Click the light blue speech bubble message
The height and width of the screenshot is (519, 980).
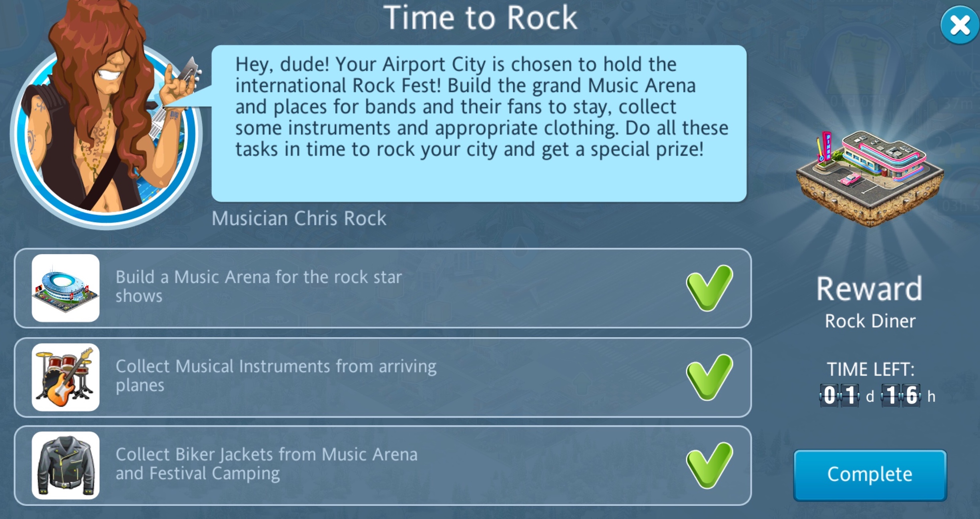coord(479,123)
